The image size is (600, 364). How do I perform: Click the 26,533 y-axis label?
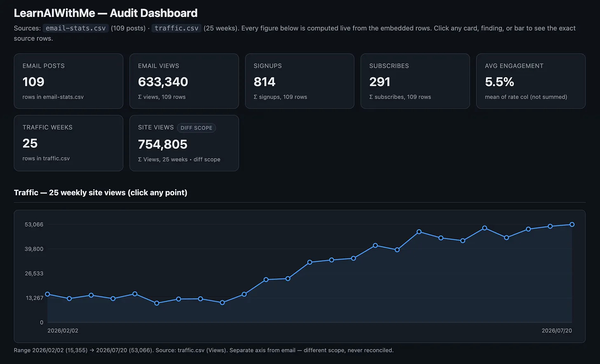34,273
